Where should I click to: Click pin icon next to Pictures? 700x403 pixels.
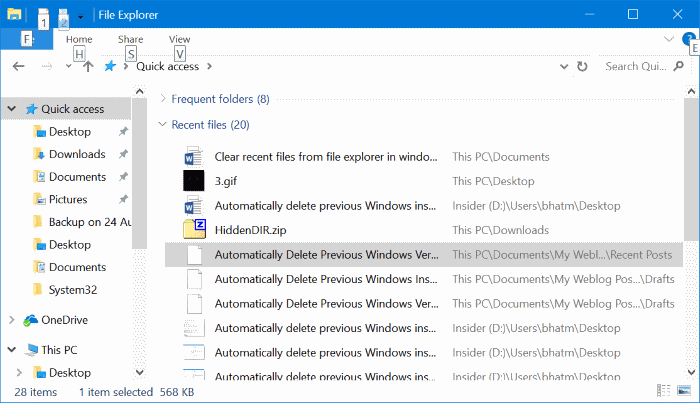pyautogui.click(x=123, y=199)
